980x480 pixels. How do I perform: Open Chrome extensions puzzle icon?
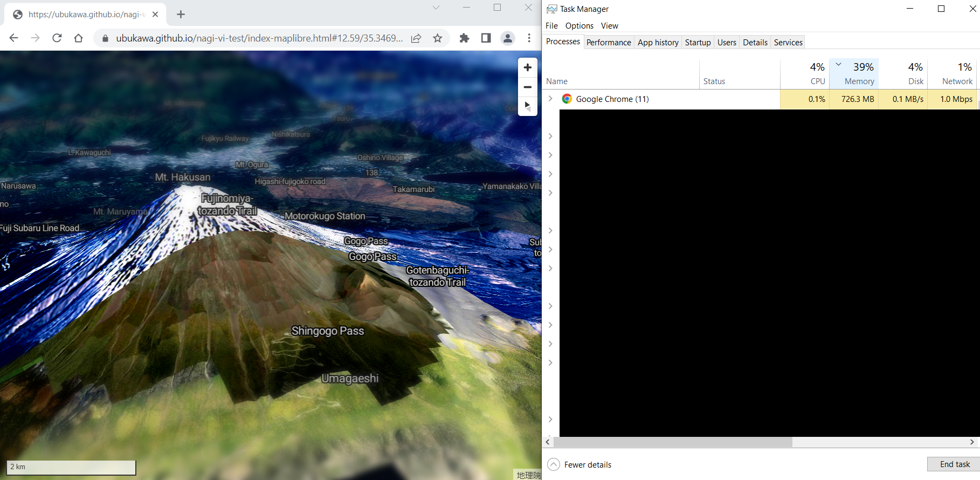pyautogui.click(x=464, y=38)
